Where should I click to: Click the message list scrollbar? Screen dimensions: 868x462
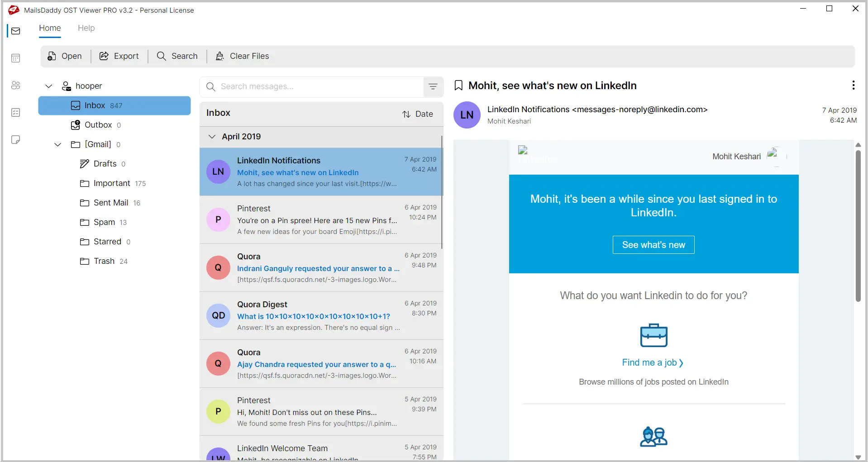(442, 192)
